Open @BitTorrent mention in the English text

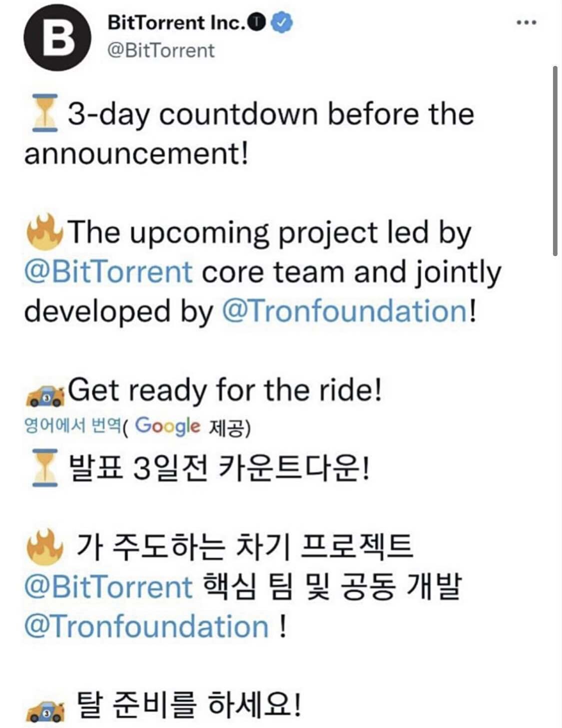[108, 272]
